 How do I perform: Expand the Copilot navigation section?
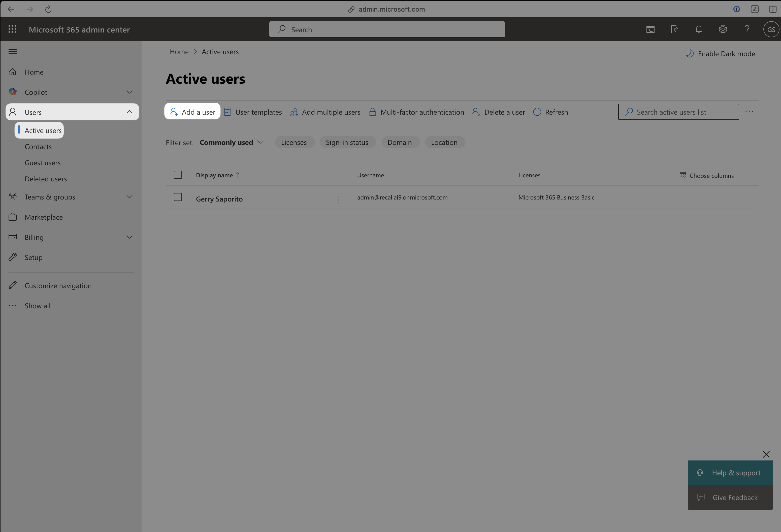tap(129, 92)
